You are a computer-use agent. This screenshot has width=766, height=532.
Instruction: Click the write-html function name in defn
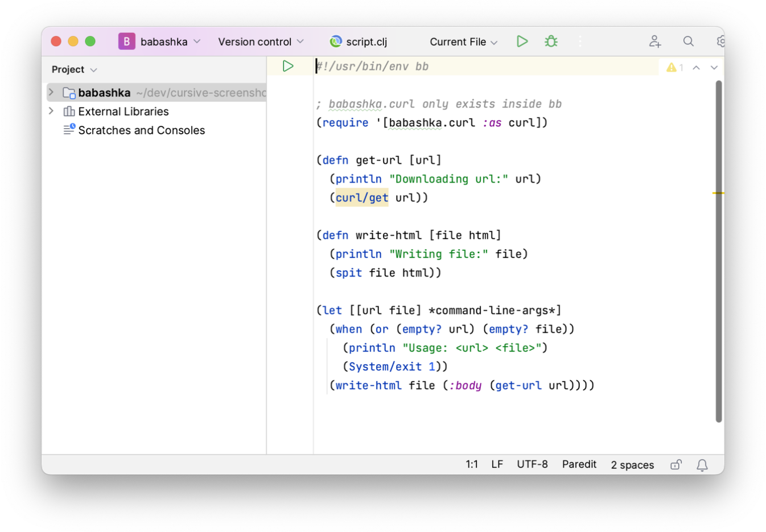pyautogui.click(x=389, y=235)
